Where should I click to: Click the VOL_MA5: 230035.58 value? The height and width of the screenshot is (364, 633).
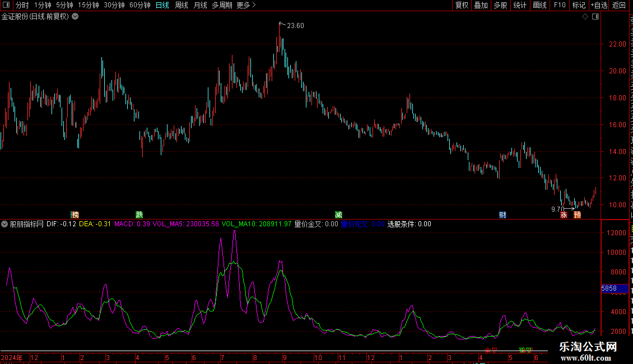coord(186,224)
